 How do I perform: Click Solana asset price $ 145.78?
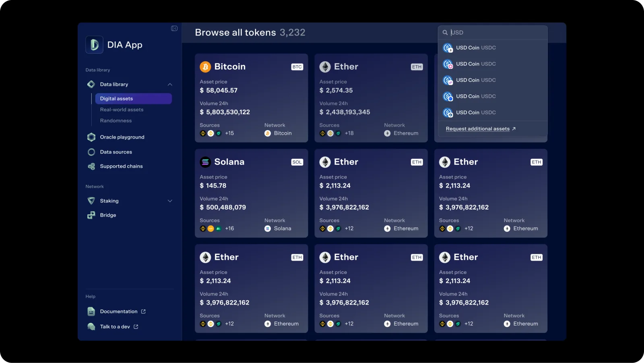click(213, 186)
